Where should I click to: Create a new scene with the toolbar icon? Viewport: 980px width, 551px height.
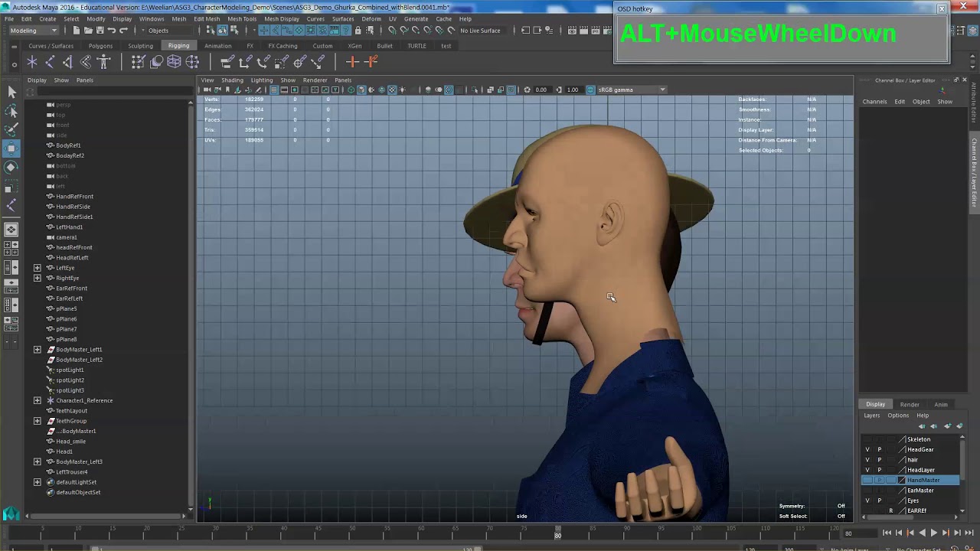click(76, 31)
